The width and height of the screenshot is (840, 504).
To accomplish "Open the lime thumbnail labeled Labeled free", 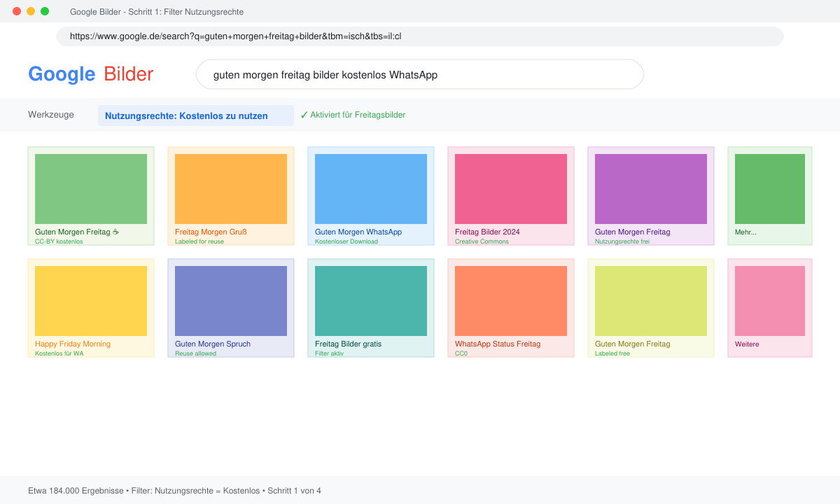I will point(651,301).
